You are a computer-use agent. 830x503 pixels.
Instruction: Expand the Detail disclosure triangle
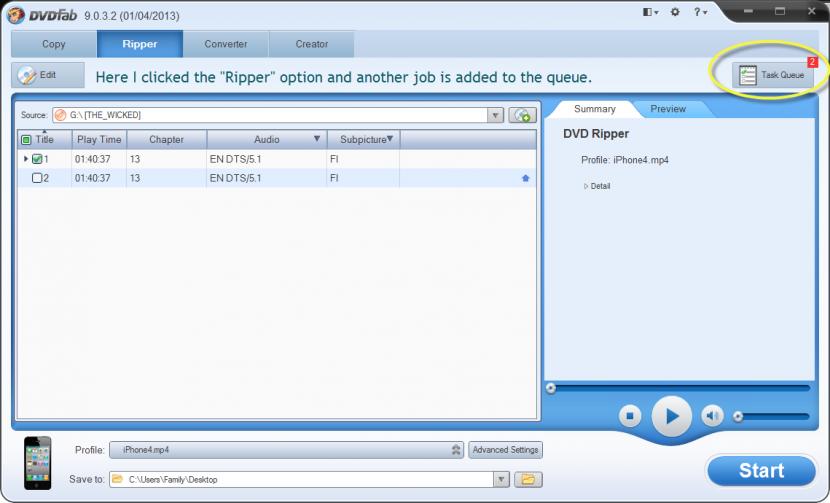pyautogui.click(x=586, y=186)
